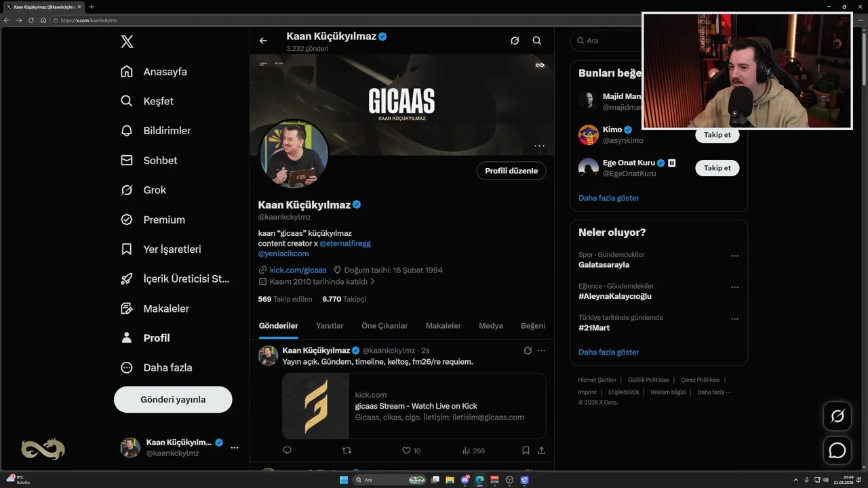
Task: Click the browser reload button
Action: click(x=31, y=20)
